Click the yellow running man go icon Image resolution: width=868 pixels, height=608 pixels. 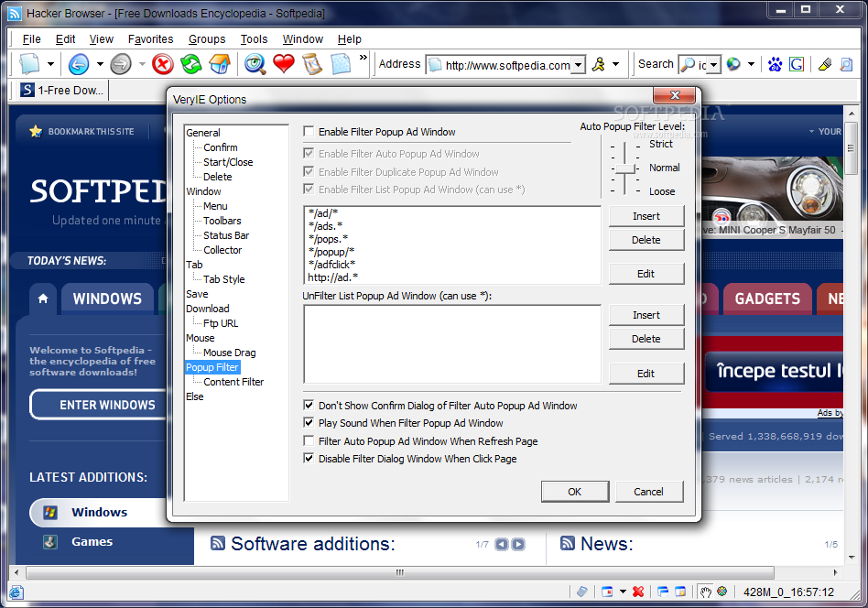coord(599,65)
